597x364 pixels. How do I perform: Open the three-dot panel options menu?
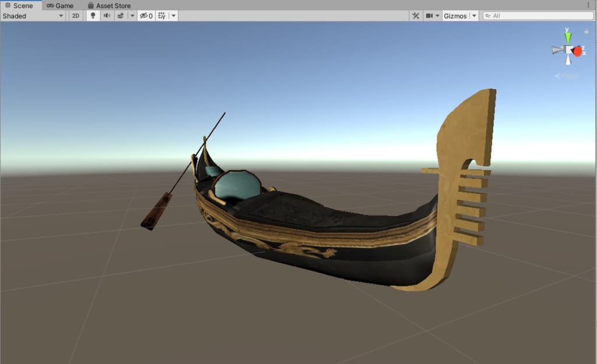(588, 5)
